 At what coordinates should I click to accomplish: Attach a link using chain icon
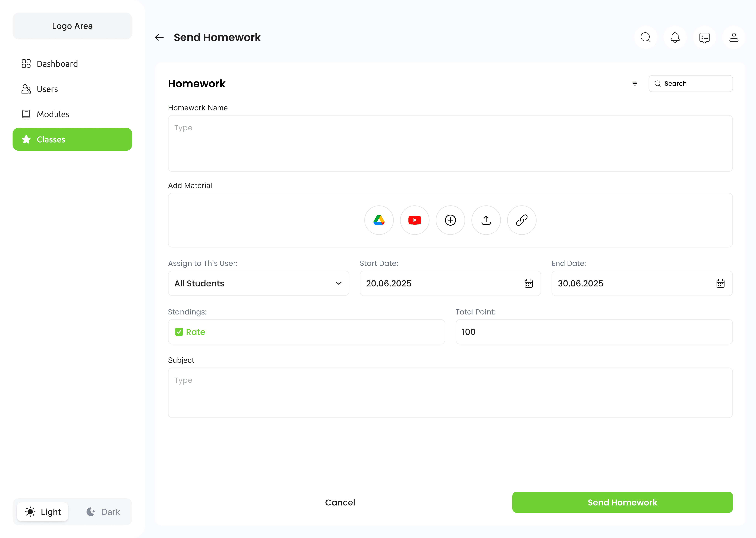coord(522,220)
